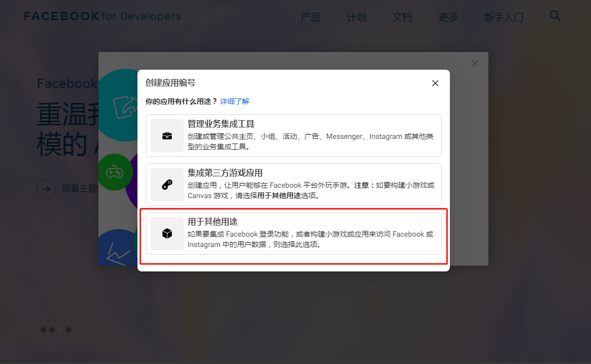591x364 pixels.
Task: Click the FACEBOOK for Developers logo
Action: point(103,16)
